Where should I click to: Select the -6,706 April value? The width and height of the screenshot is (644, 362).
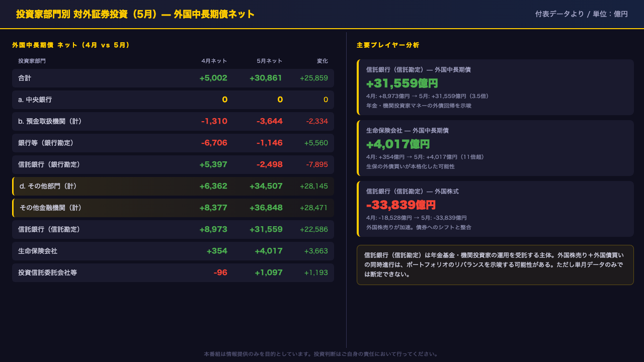tap(214, 143)
